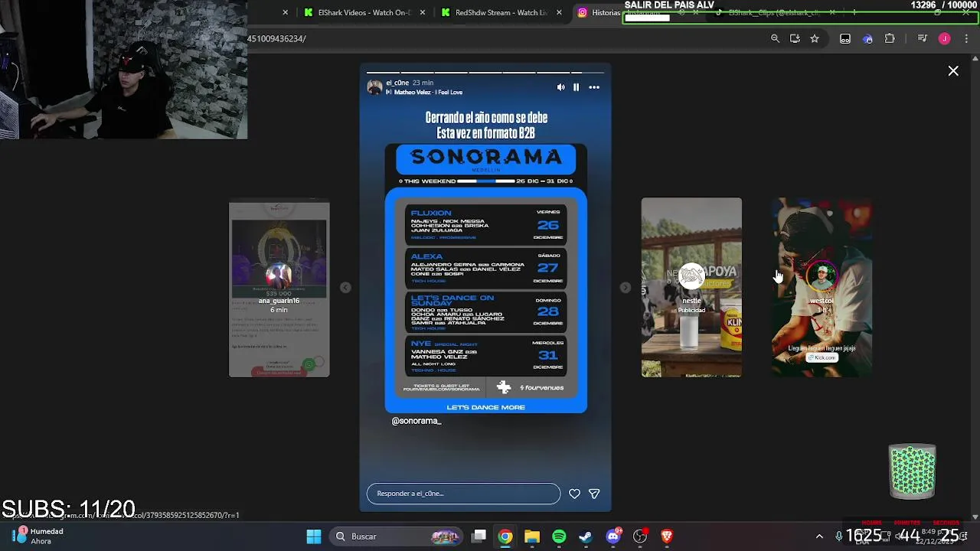Open File Explorer from the taskbar

(532, 536)
